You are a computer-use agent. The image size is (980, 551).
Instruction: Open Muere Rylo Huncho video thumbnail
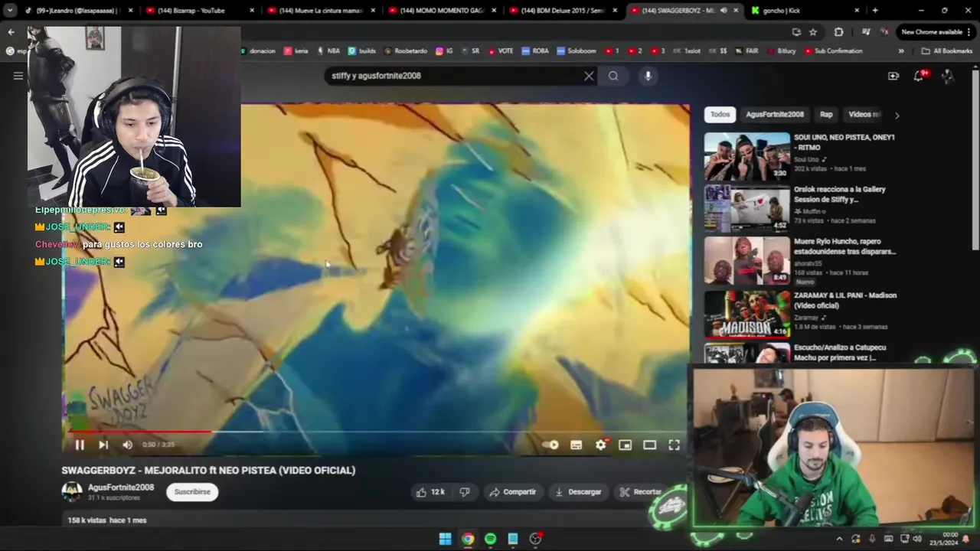click(x=747, y=260)
